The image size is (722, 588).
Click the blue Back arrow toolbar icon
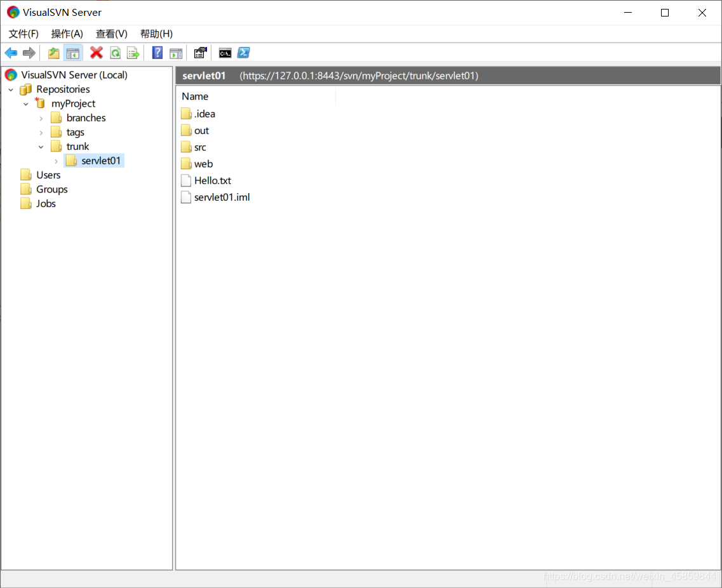pos(11,53)
